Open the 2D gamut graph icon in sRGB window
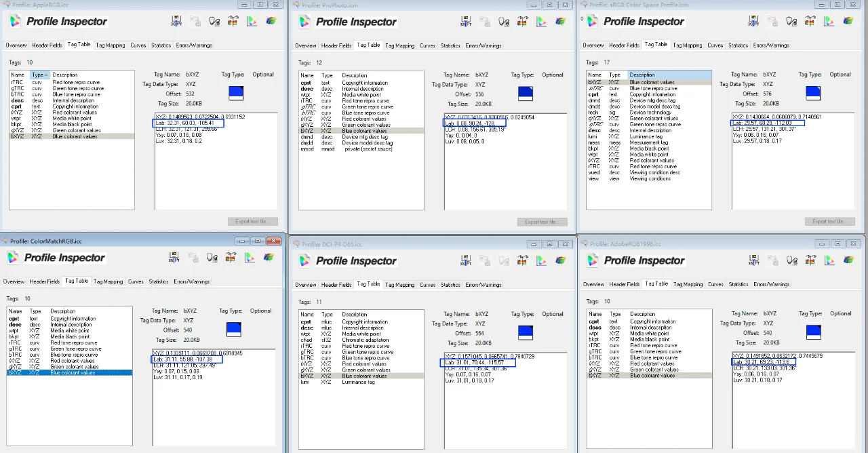Viewport: 868px width, 453px height. 829,21
